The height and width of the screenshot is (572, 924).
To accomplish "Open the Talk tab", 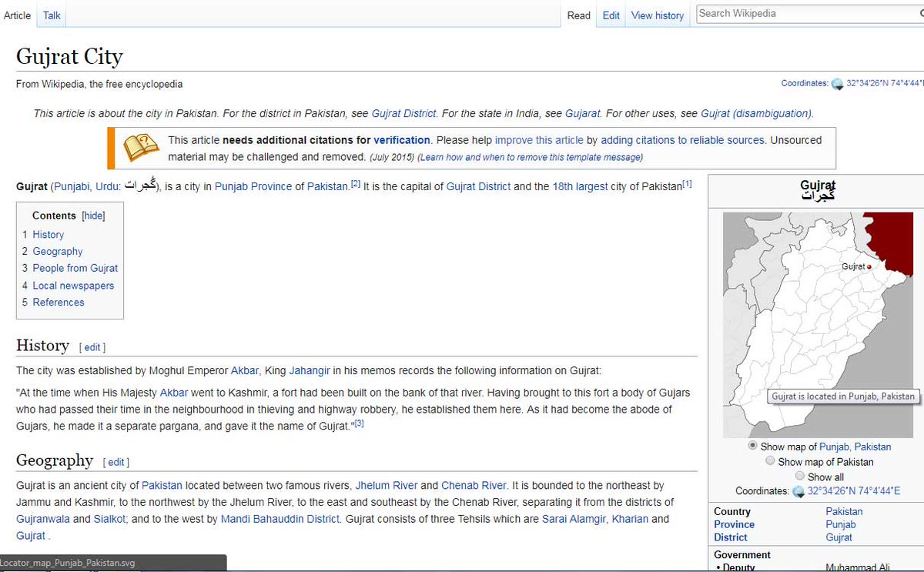I will pos(52,15).
